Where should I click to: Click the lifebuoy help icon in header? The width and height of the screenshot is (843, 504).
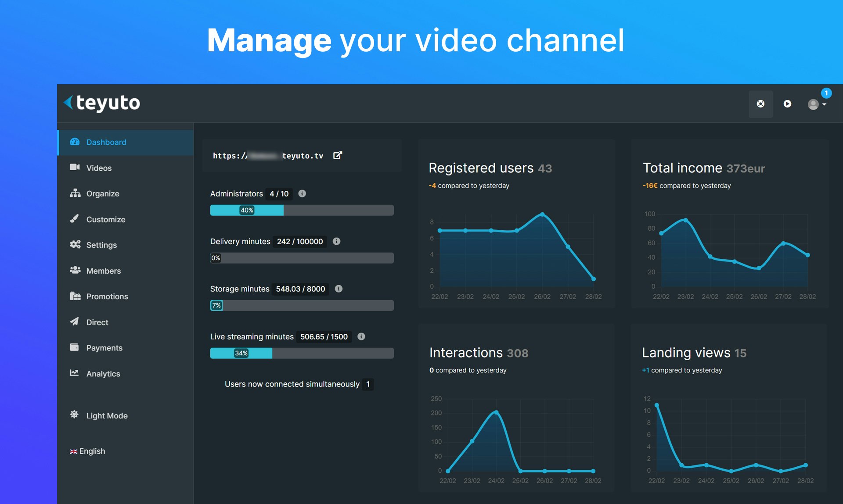[x=760, y=104]
